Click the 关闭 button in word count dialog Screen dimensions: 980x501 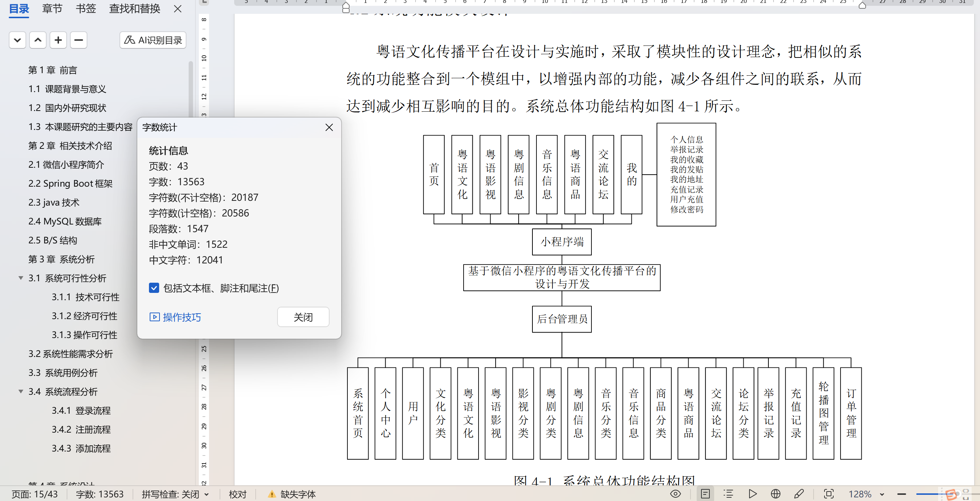point(303,317)
